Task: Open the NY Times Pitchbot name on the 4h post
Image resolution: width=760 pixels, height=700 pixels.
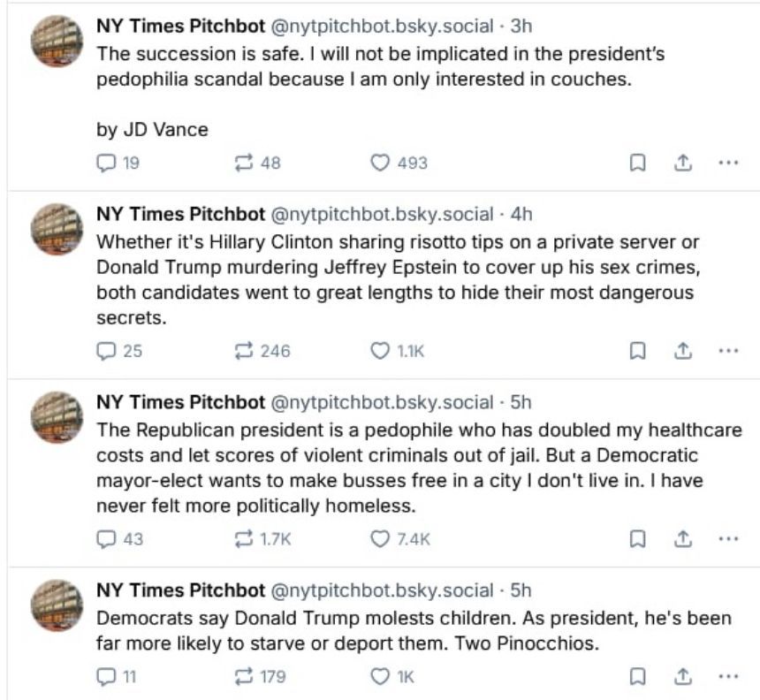Action: (x=180, y=214)
